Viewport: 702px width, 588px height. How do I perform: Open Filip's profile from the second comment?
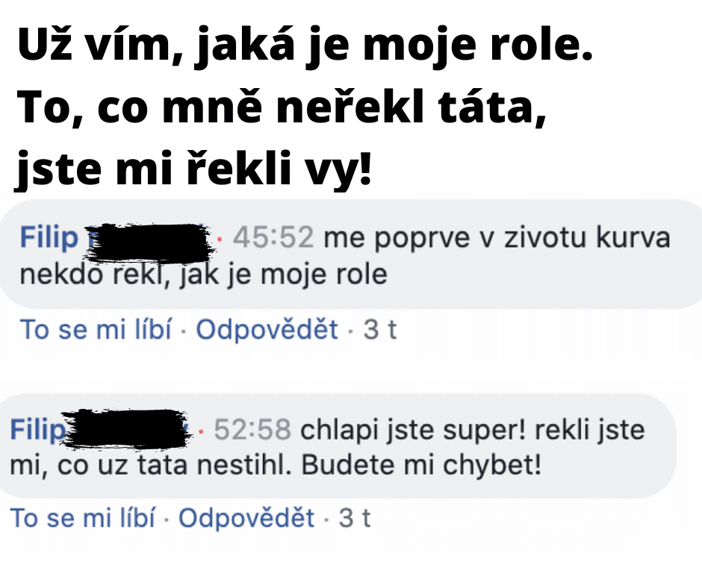coord(37,430)
